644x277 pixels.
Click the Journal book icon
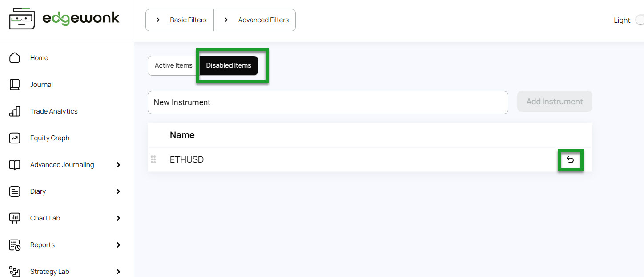(15, 85)
